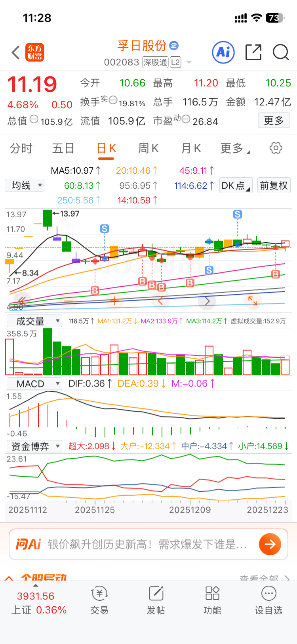Tap the blue 企 enterprise badge
Viewport: 297px width, 644px height.
(174, 45)
